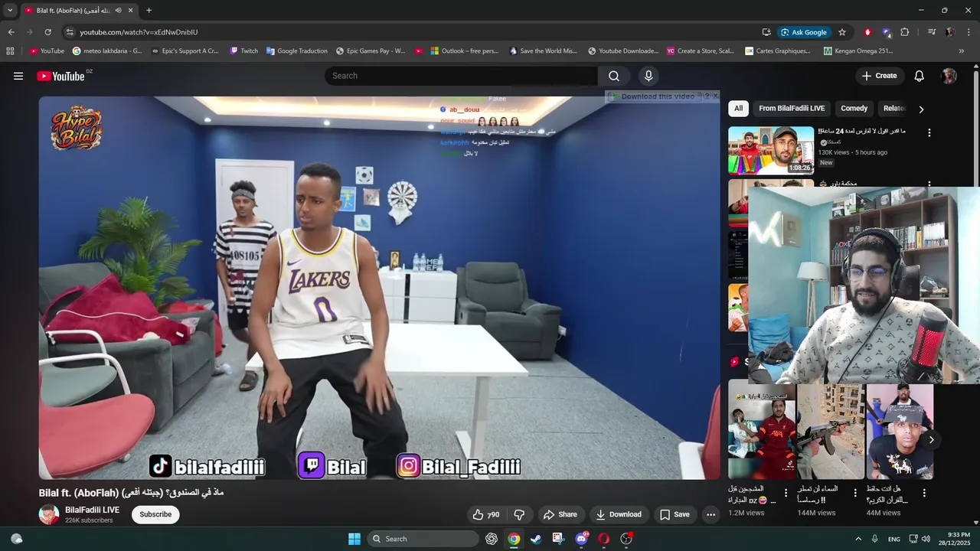Open options for the 144M views short

tap(855, 493)
